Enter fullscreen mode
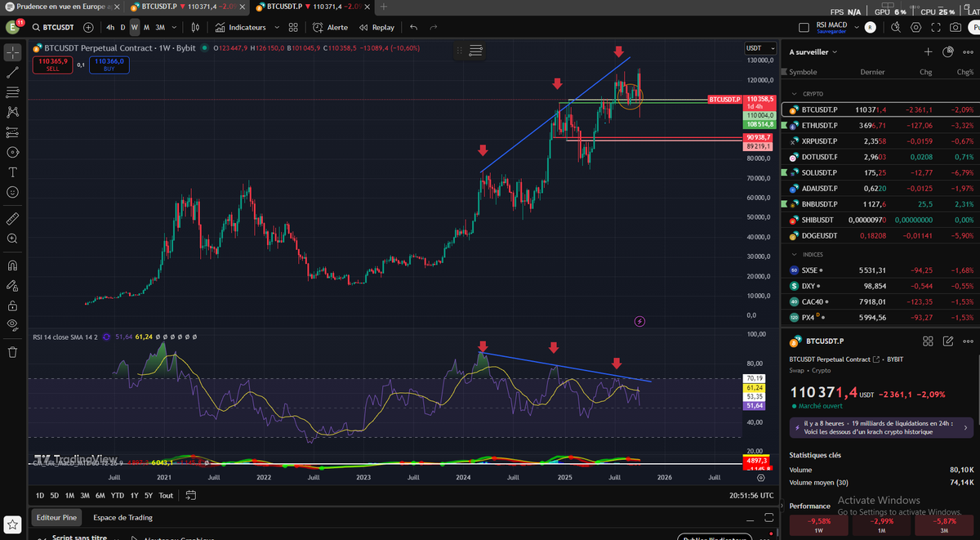The height and width of the screenshot is (540, 980). pos(936,27)
